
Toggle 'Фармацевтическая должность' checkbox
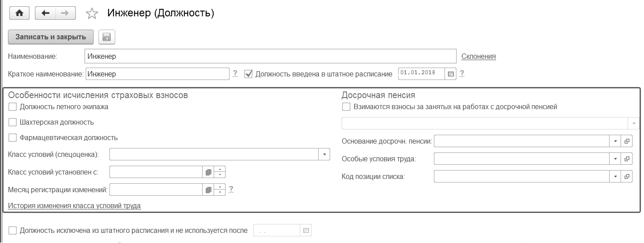coord(12,138)
